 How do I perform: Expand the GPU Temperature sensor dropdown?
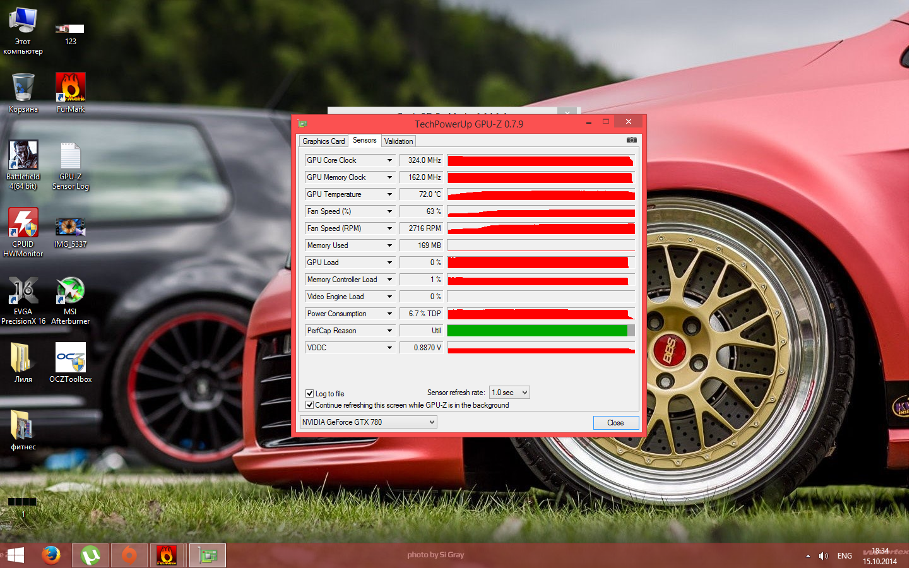tap(389, 194)
